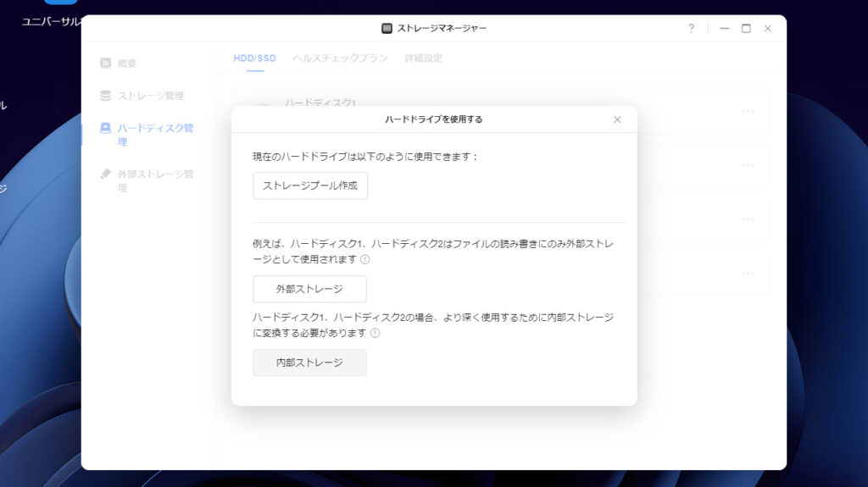868x487 pixels.
Task: Switch to the ヘルスチェックプラン tab
Action: [340, 58]
